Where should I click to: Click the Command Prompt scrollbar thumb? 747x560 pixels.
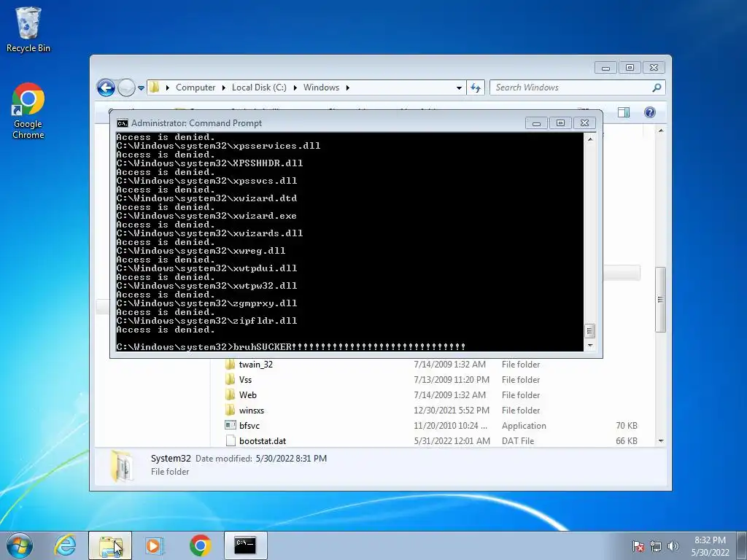(x=589, y=330)
